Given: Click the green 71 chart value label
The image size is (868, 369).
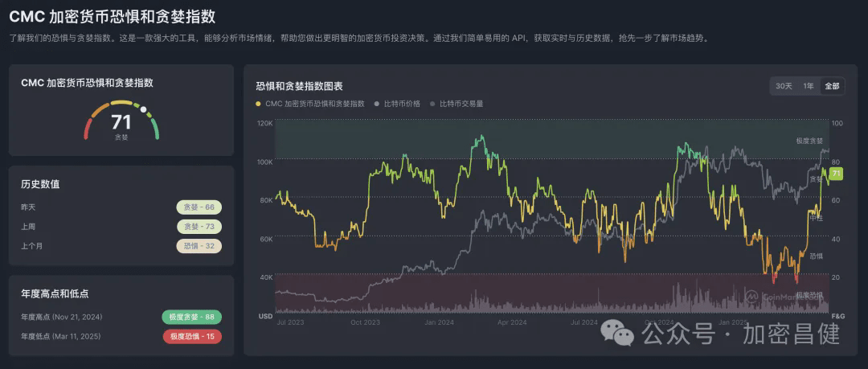Looking at the screenshot, I should pos(836,174).
